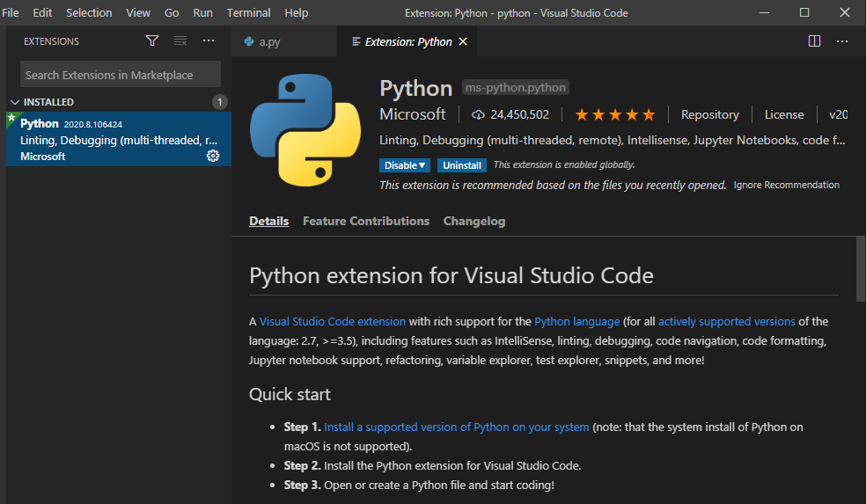Viewport: 866px width, 504px height.
Task: Open the editor more actions ellipsis
Action: [842, 41]
